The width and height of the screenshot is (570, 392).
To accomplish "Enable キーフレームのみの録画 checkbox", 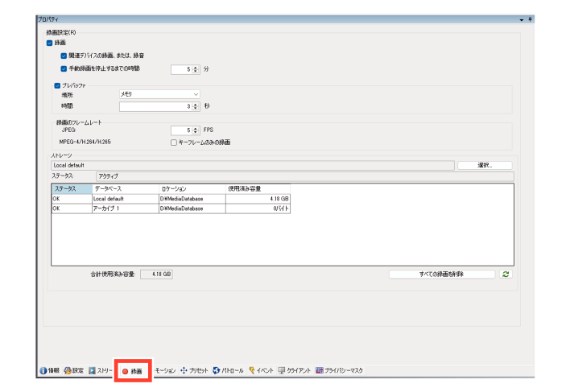I will point(174,142).
